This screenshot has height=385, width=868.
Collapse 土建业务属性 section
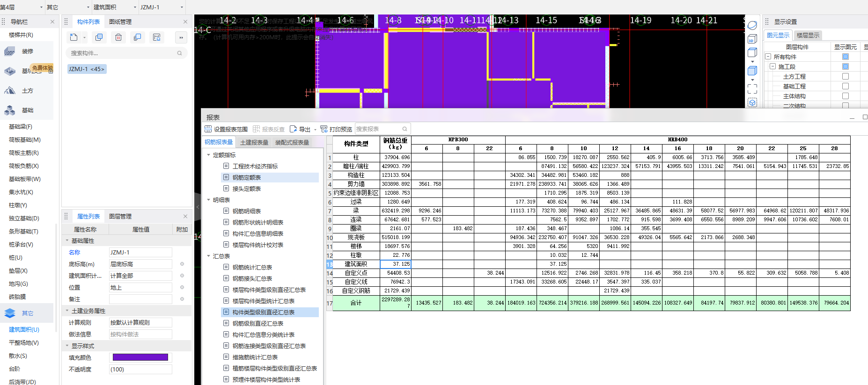tap(67, 311)
